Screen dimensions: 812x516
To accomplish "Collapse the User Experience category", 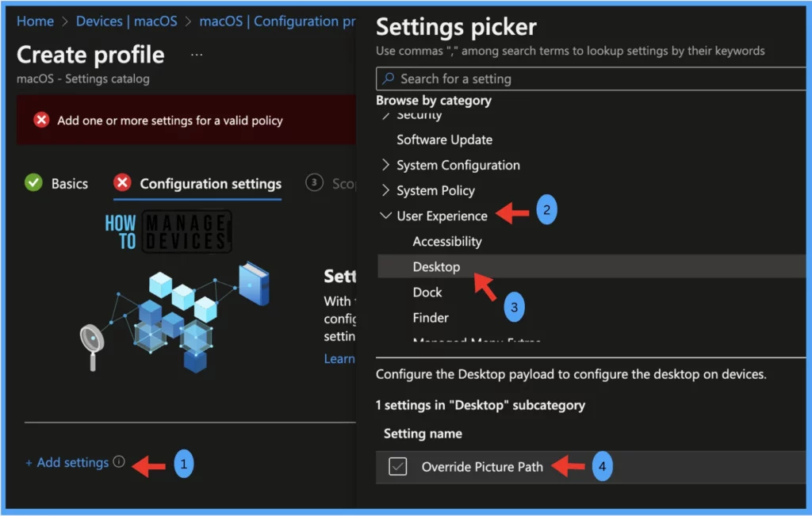I will (386, 216).
